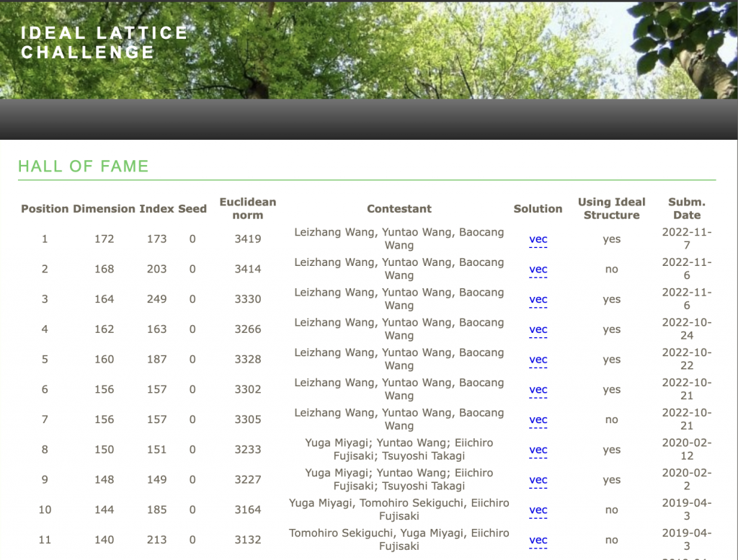Click the Subm. Date column header
This screenshot has width=738, height=560.
click(687, 208)
